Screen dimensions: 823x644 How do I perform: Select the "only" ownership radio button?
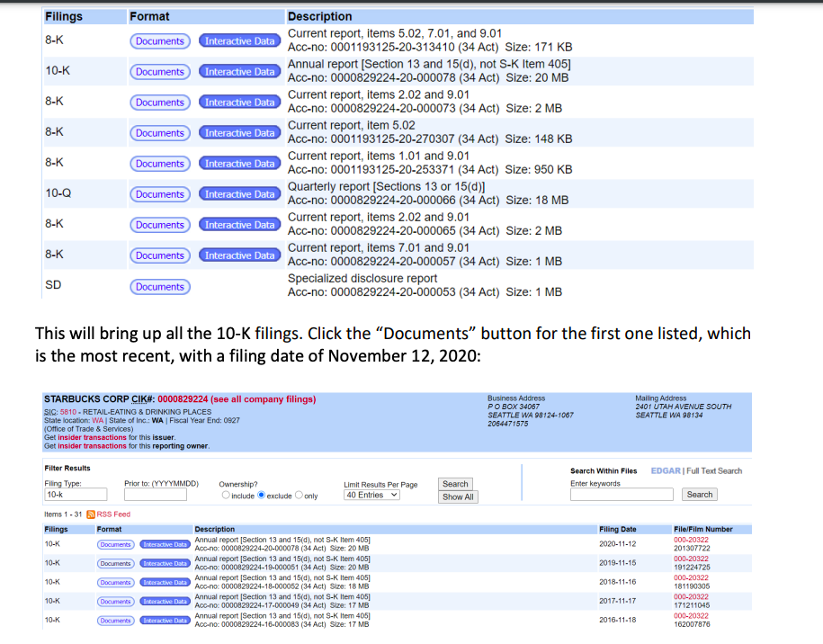click(x=300, y=495)
